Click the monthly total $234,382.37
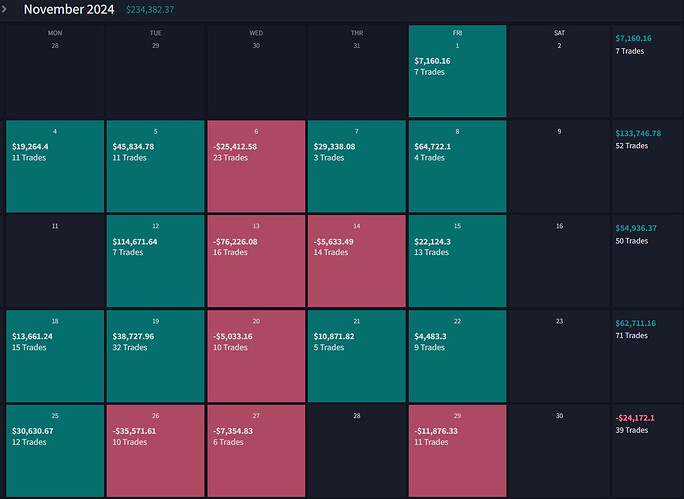Screen dimensions: 684x499 tap(150, 10)
